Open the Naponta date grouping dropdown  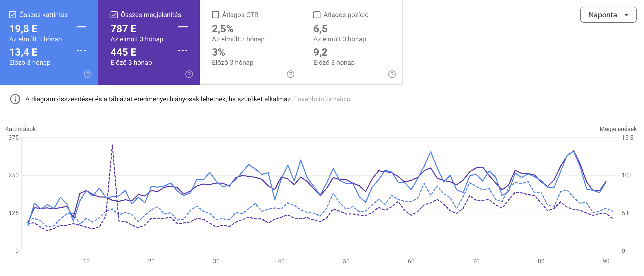pos(608,15)
